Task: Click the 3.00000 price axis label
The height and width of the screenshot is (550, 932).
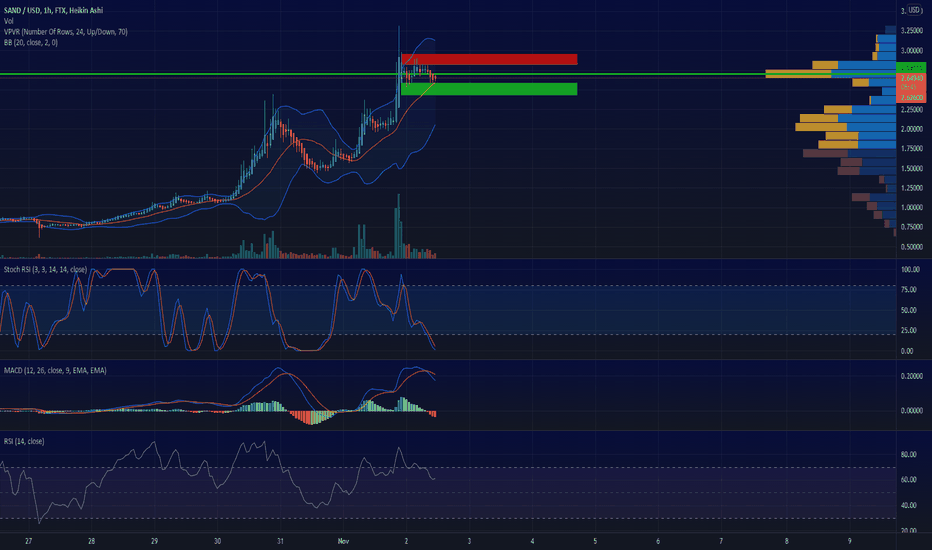Action: [x=912, y=51]
